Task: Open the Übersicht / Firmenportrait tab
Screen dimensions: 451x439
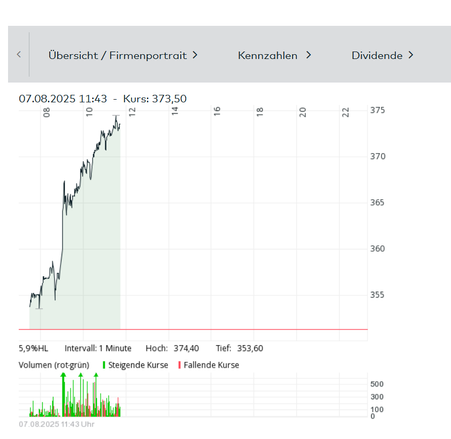Action: [123, 55]
